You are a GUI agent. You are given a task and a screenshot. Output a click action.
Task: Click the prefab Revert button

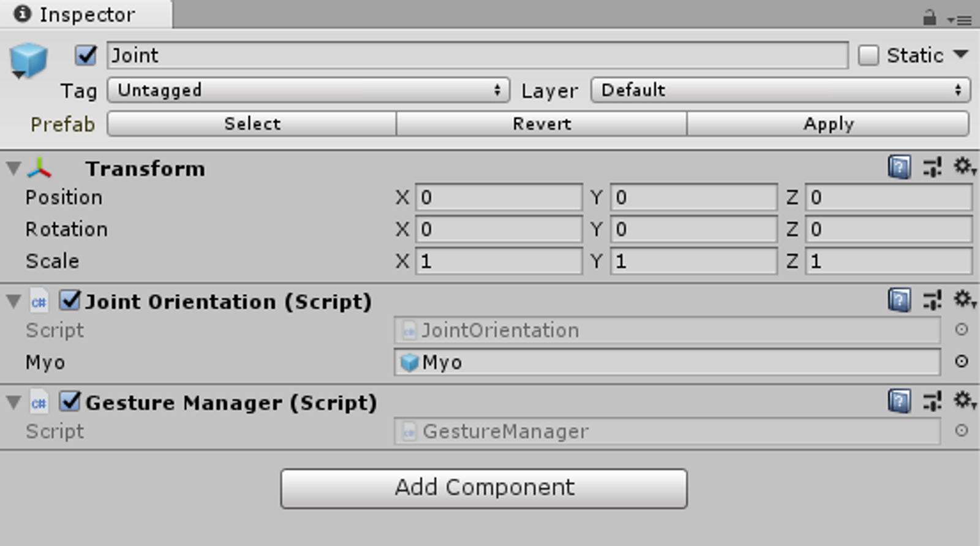[541, 123]
